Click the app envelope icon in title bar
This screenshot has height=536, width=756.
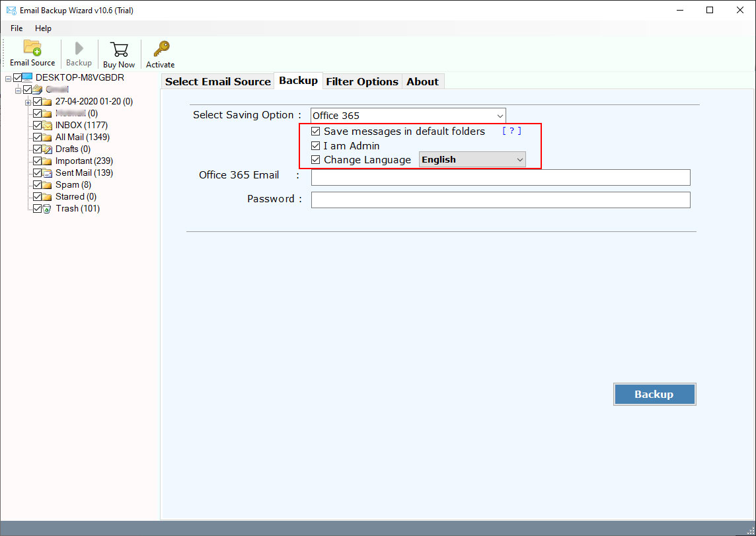11,10
